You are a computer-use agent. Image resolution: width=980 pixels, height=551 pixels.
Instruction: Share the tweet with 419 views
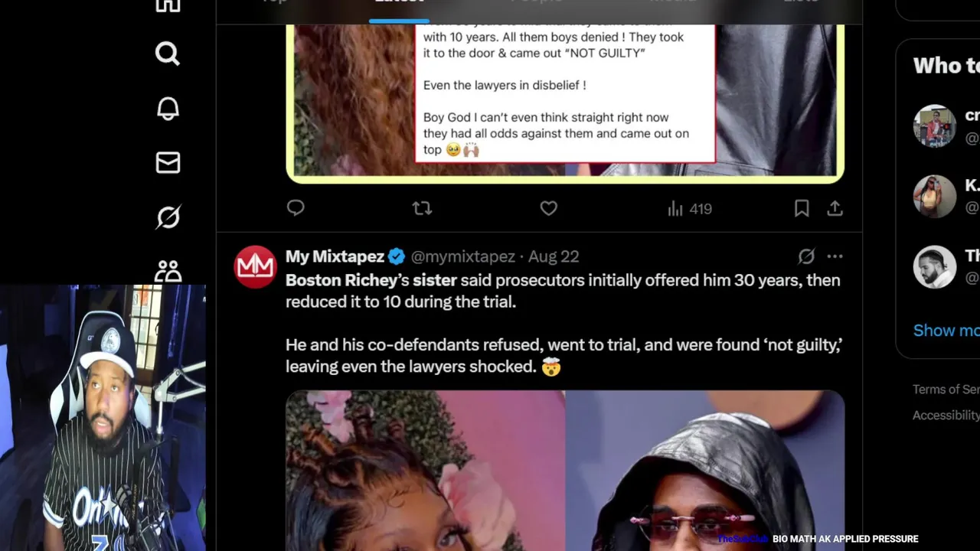pyautogui.click(x=835, y=208)
